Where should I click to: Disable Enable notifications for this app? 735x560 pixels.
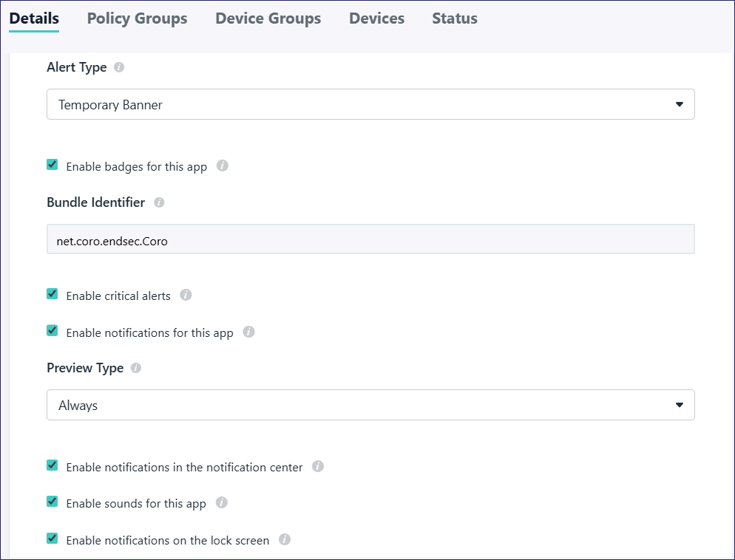pyautogui.click(x=52, y=332)
